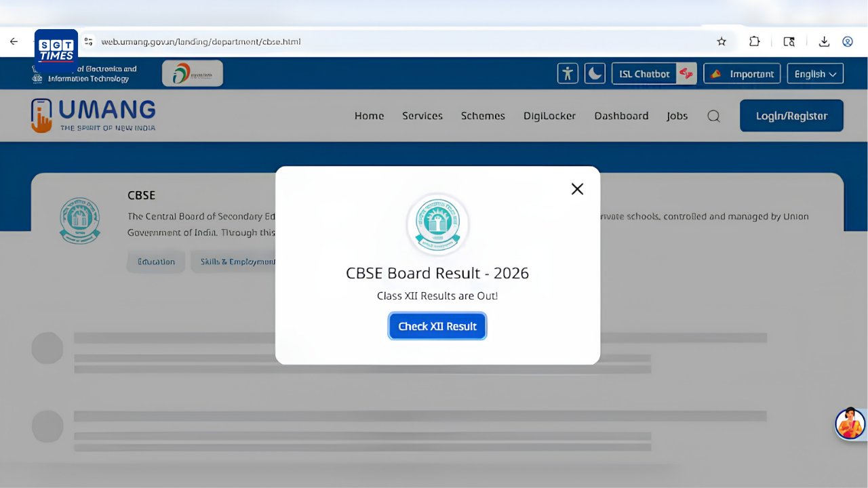
Task: Open the Important announcements button
Action: click(742, 73)
